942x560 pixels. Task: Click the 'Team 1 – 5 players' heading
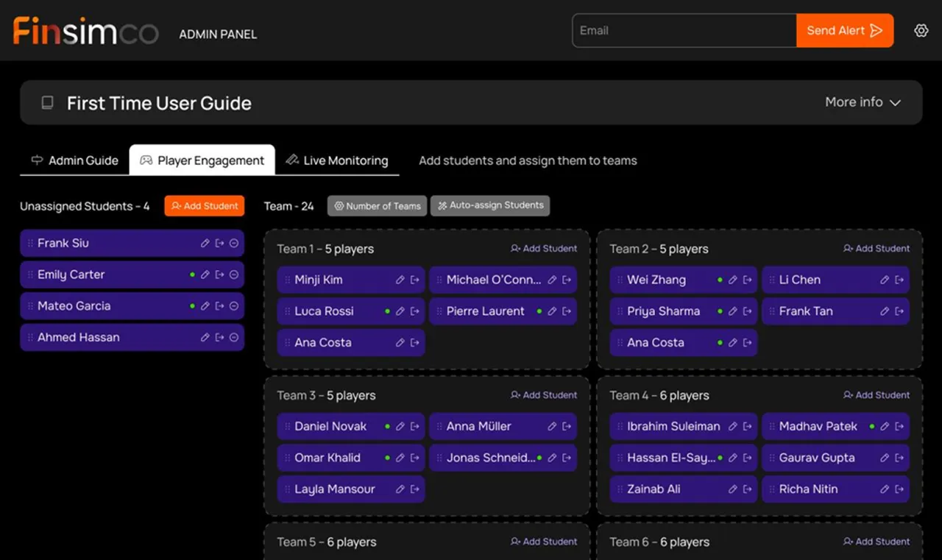pyautogui.click(x=325, y=249)
